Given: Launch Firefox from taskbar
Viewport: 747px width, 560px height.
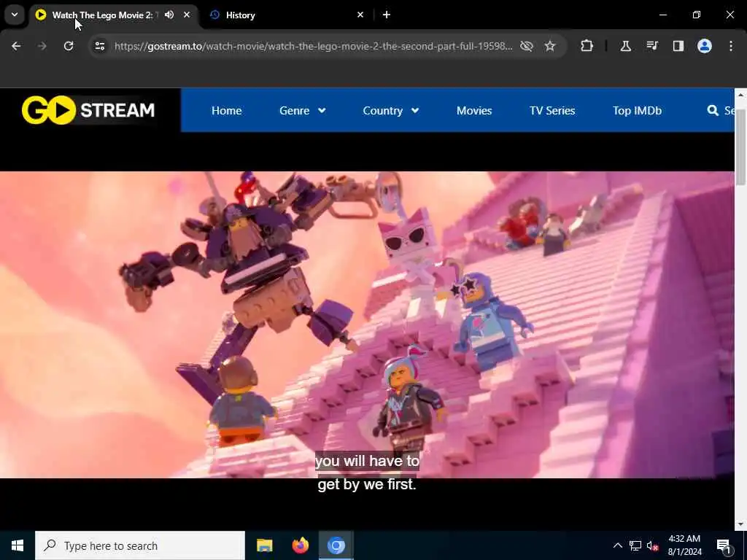Looking at the screenshot, I should pos(300,545).
